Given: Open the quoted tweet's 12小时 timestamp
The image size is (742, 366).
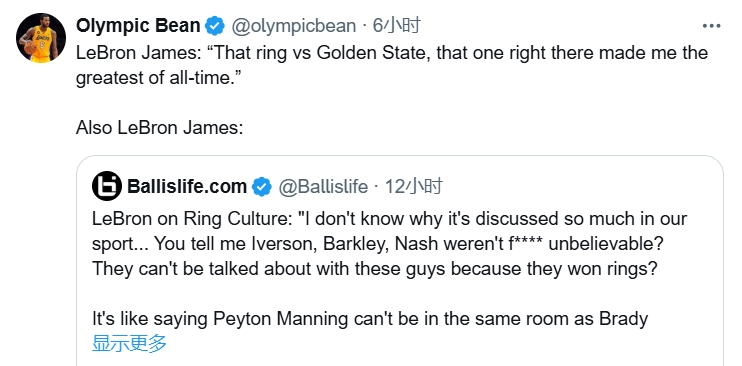Looking at the screenshot, I should (414, 187).
